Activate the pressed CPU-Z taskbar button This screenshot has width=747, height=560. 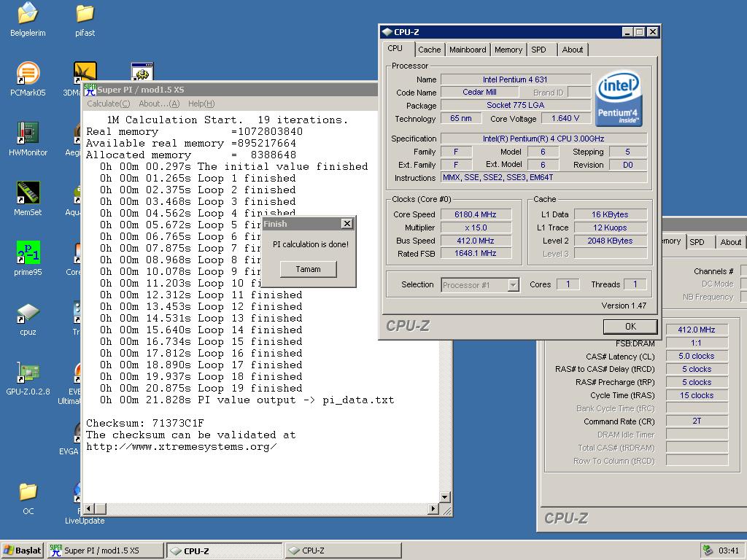[224, 551]
